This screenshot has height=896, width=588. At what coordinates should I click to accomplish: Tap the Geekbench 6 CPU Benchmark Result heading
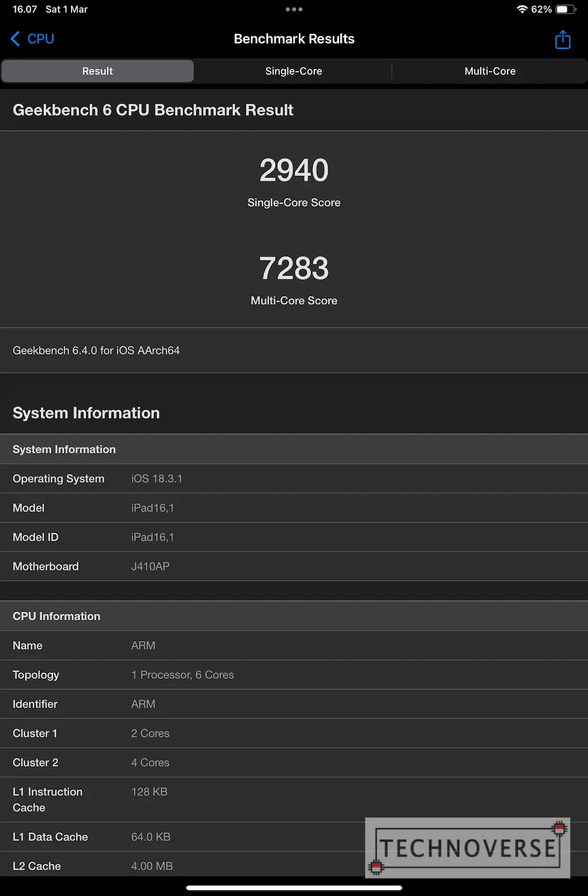click(x=153, y=110)
